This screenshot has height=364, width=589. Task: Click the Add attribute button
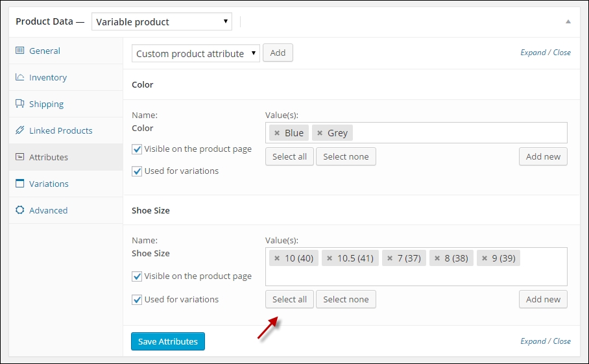click(x=278, y=53)
